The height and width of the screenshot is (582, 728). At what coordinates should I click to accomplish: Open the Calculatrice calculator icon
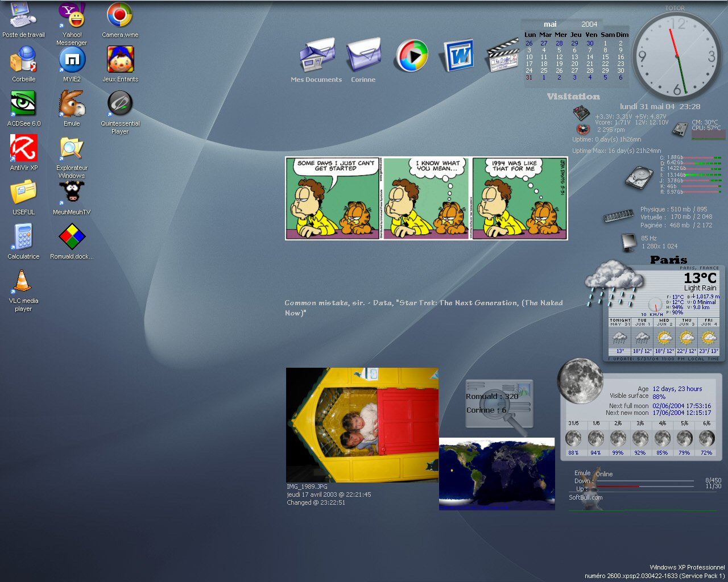tap(23, 242)
